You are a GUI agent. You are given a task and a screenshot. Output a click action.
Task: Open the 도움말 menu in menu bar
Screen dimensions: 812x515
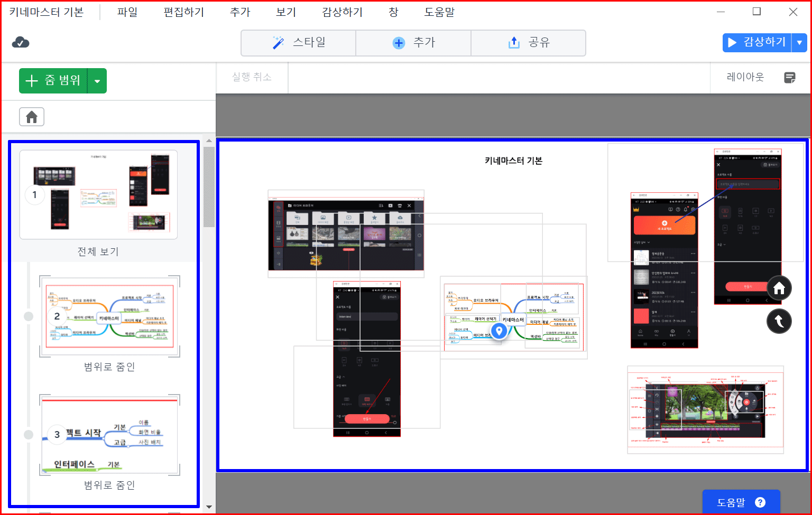(x=439, y=12)
